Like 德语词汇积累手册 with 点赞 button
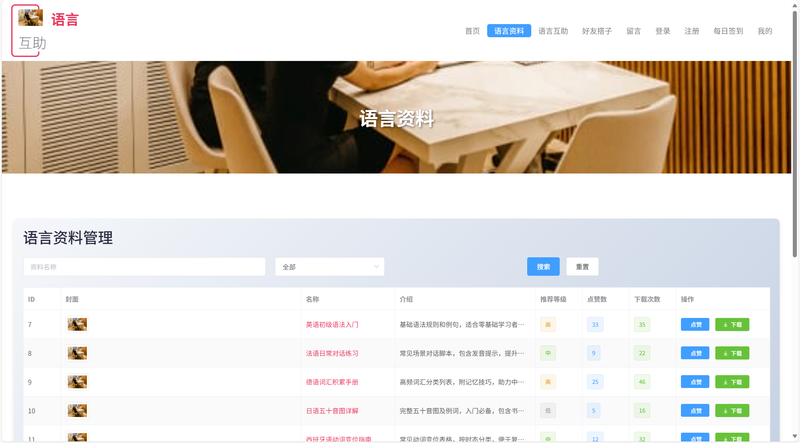Viewport: 800px width, 443px height. click(x=695, y=382)
